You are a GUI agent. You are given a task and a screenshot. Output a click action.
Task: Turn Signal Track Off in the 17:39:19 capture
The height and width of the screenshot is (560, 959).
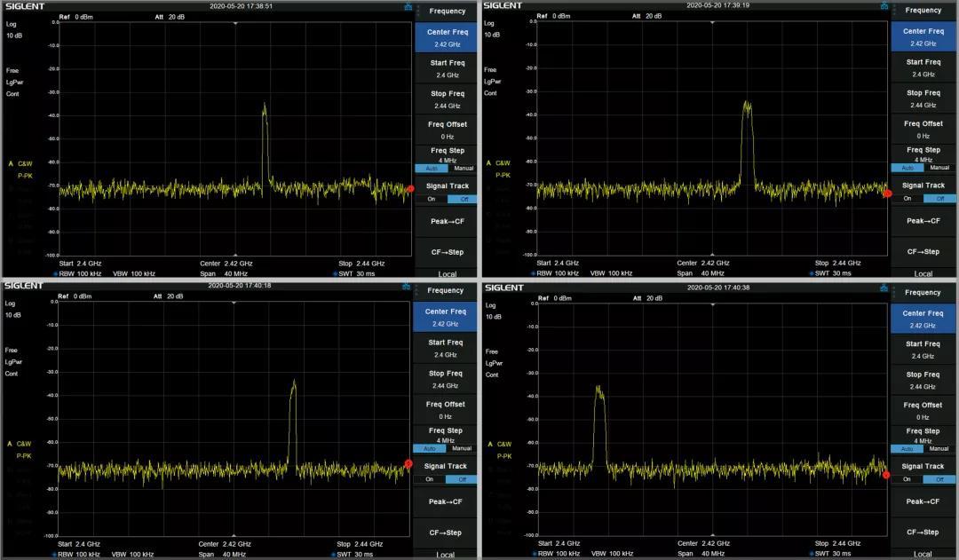click(939, 199)
